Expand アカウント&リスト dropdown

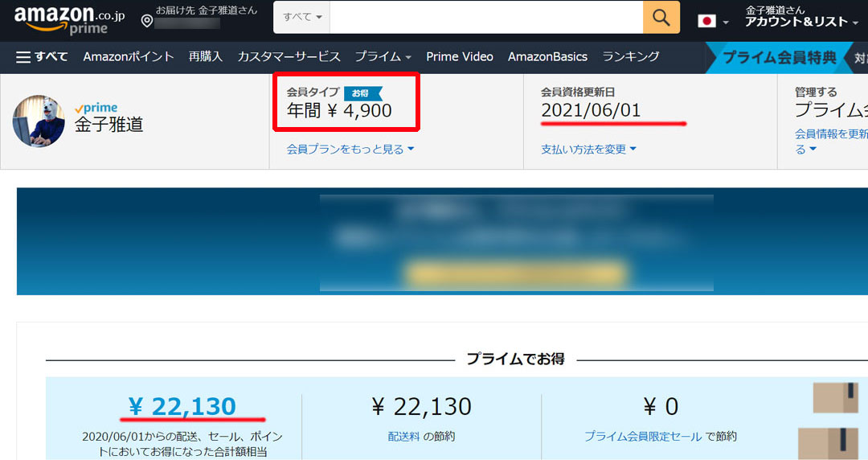click(801, 22)
